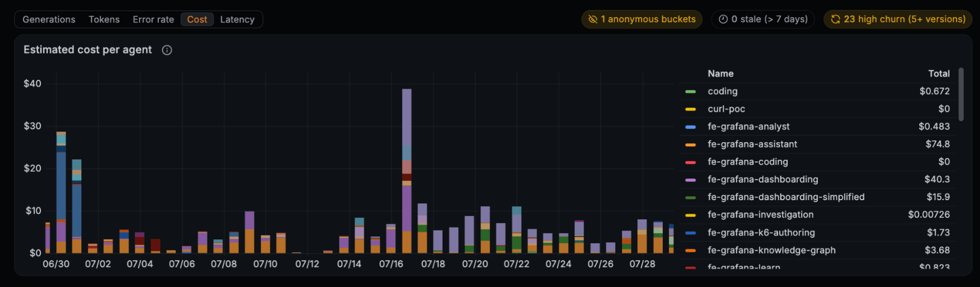Viewport: 980px width, 287px height.
Task: Click the red swatch for fe-grafana-coding
Action: 690,162
